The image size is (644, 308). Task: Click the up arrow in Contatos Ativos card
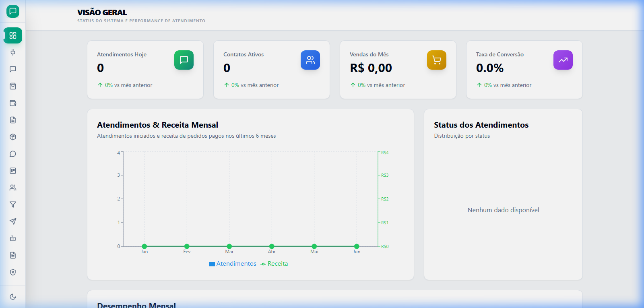coord(227,85)
